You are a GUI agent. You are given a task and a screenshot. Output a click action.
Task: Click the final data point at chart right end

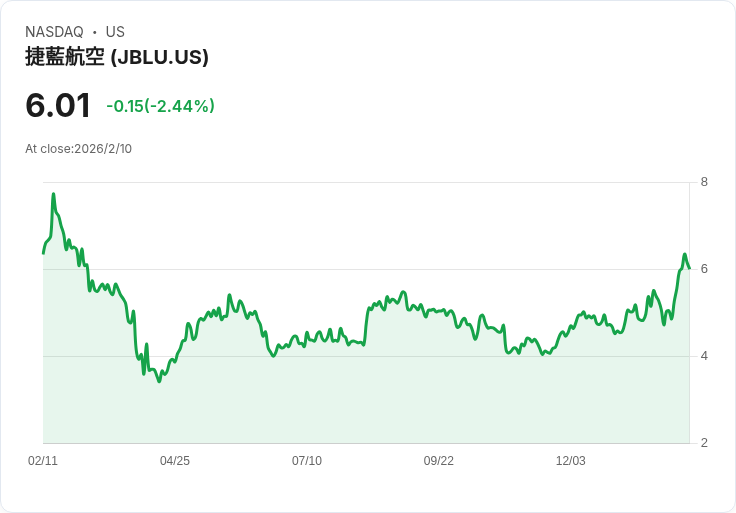(x=689, y=268)
